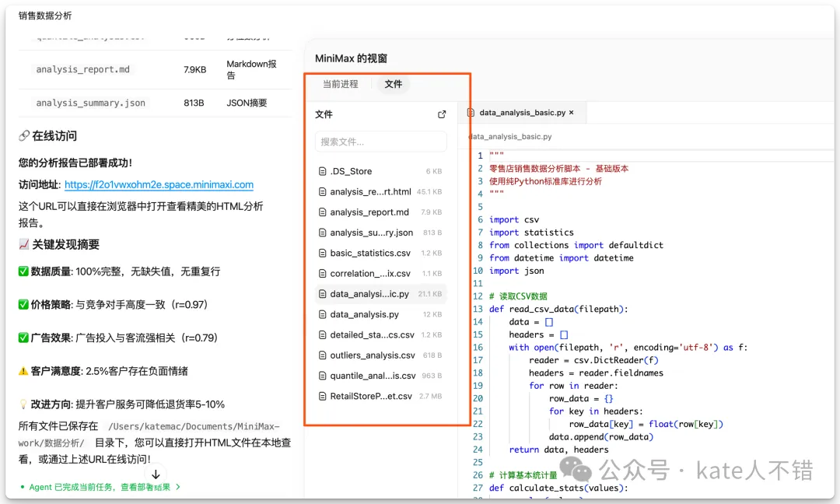Screen dimensions: 840x504
Task: Click the file icon on data_analysis_basic.py tab
Action: pyautogui.click(x=471, y=113)
